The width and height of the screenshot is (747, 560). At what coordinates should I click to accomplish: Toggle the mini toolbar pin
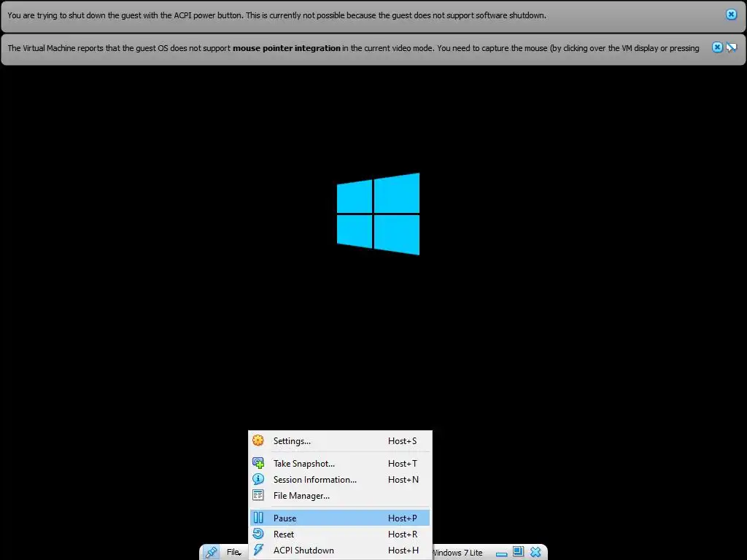tap(211, 553)
